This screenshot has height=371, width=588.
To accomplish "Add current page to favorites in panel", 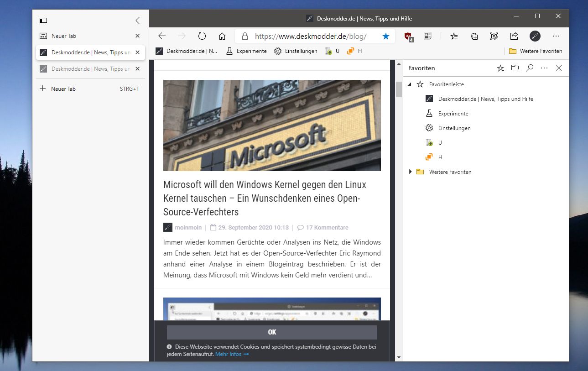I will (x=500, y=68).
